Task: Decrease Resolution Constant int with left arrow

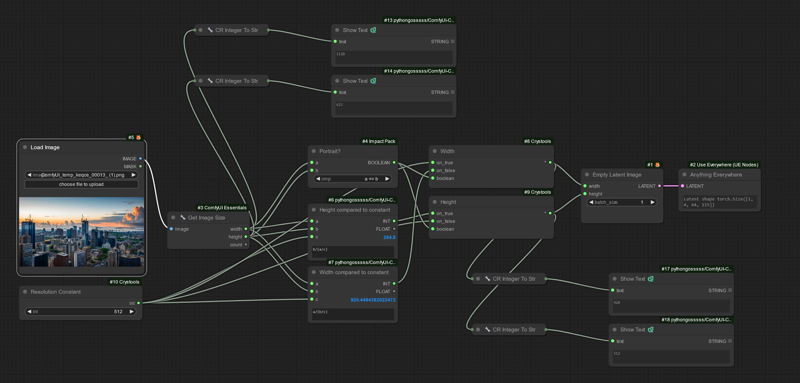Action: (29, 311)
